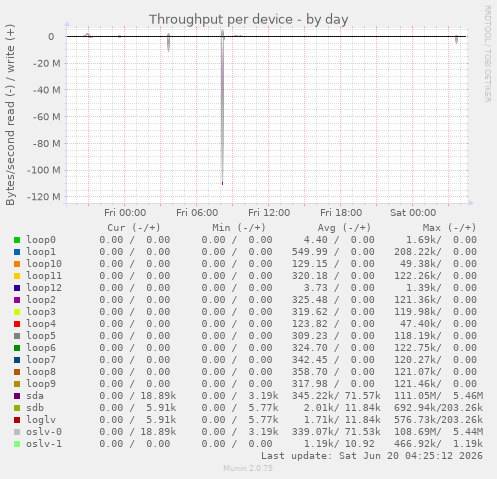This screenshot has width=497, height=479.
Task: Click the loop0 green color swatch
Action: (x=17, y=240)
